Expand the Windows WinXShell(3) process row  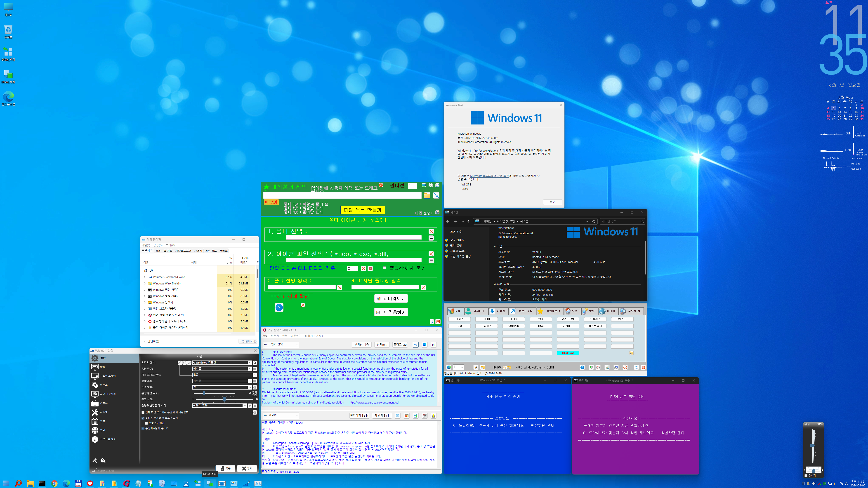[145, 284]
